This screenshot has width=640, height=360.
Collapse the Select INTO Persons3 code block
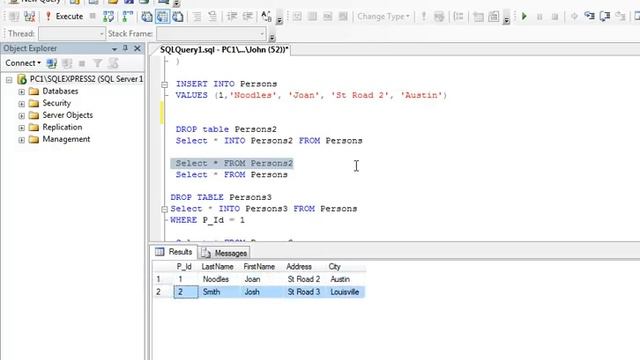coord(164,209)
